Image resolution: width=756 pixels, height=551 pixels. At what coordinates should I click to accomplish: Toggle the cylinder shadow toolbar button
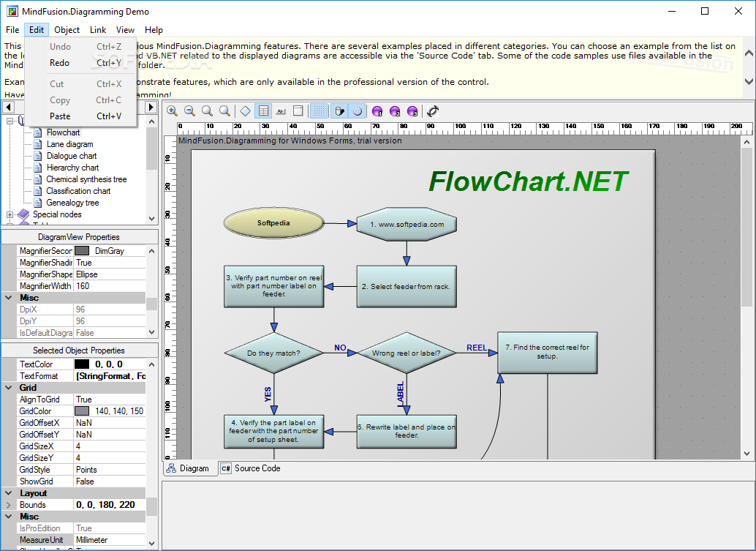click(339, 111)
